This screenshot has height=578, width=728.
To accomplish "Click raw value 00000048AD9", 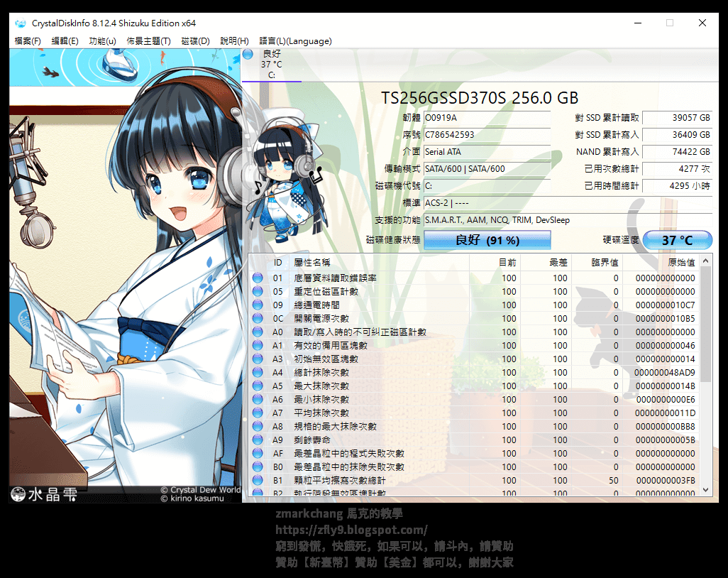I will click(664, 372).
